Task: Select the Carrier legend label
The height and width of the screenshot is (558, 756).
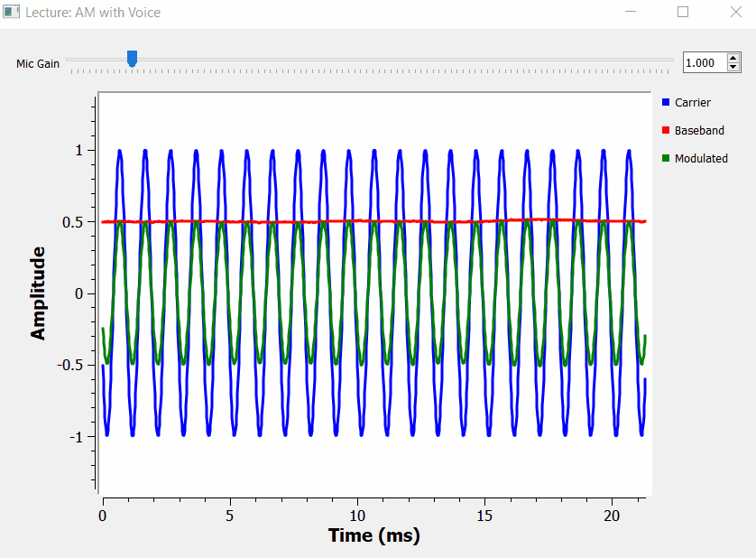Action: click(693, 103)
